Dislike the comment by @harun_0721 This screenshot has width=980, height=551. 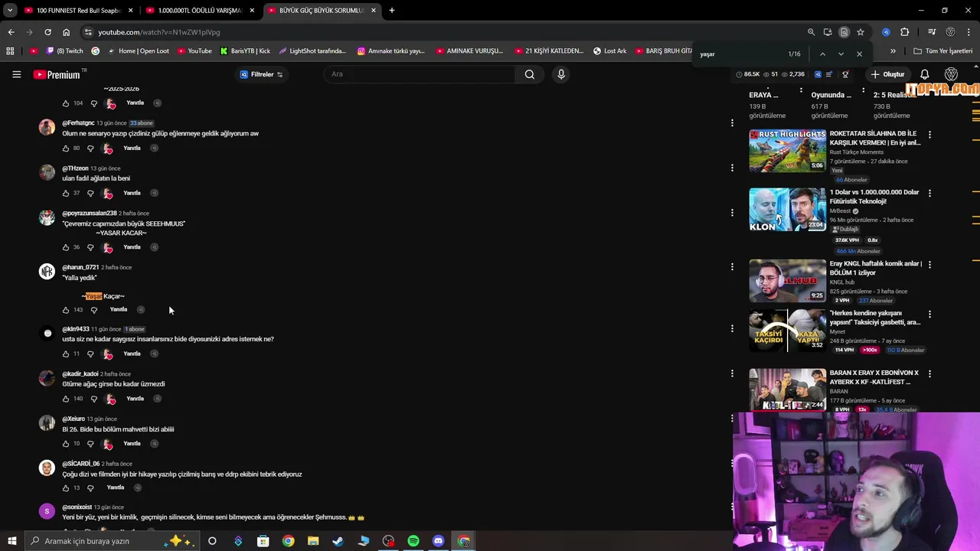93,310
